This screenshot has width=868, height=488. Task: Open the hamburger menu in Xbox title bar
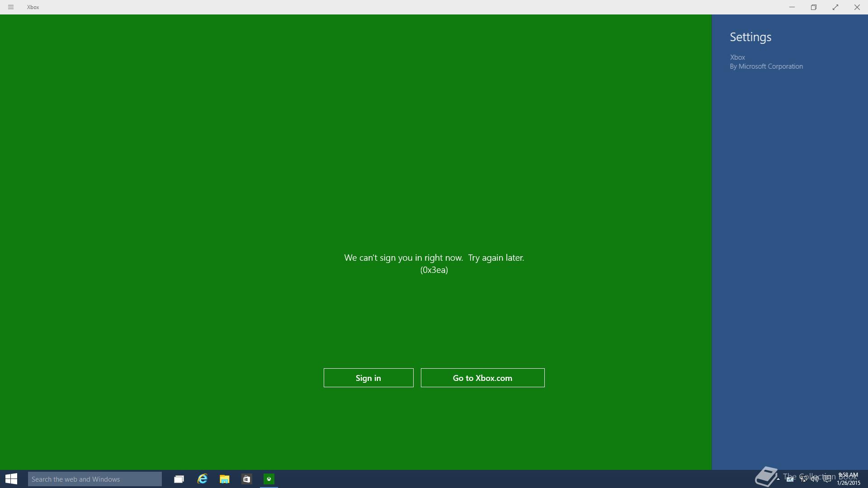[11, 7]
